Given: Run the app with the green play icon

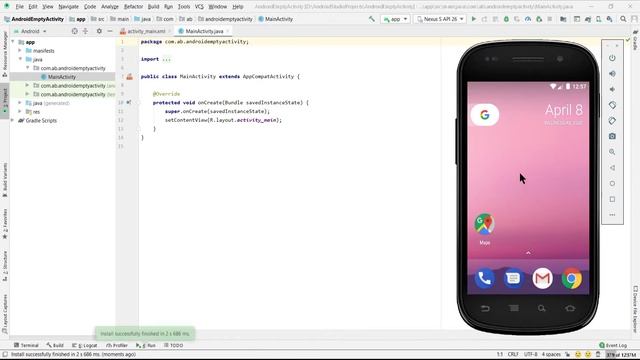Looking at the screenshot, I should click(473, 19).
